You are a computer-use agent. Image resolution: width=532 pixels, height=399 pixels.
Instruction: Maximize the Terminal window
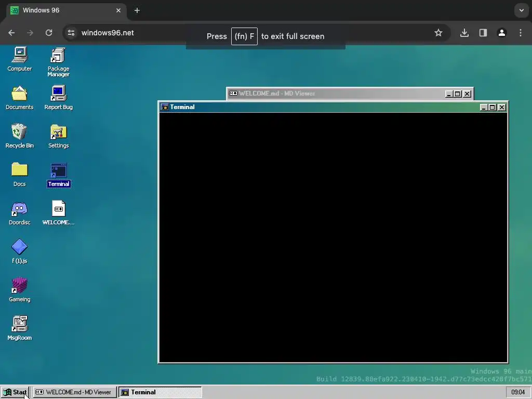point(492,108)
